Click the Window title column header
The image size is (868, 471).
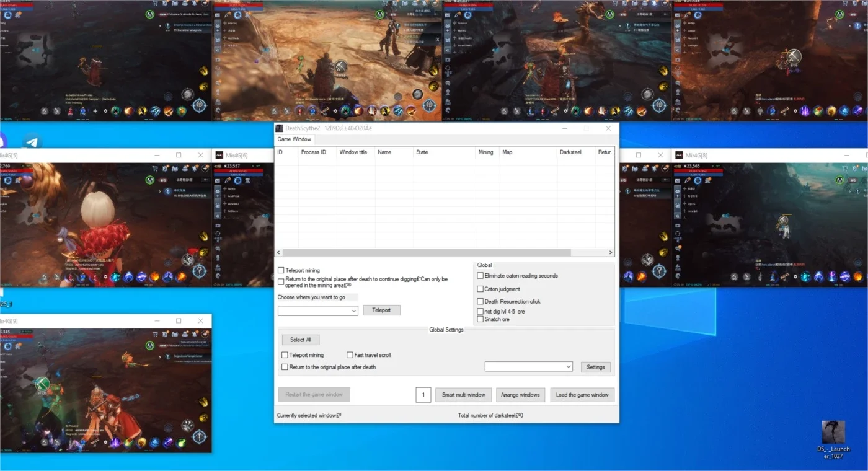click(356, 152)
